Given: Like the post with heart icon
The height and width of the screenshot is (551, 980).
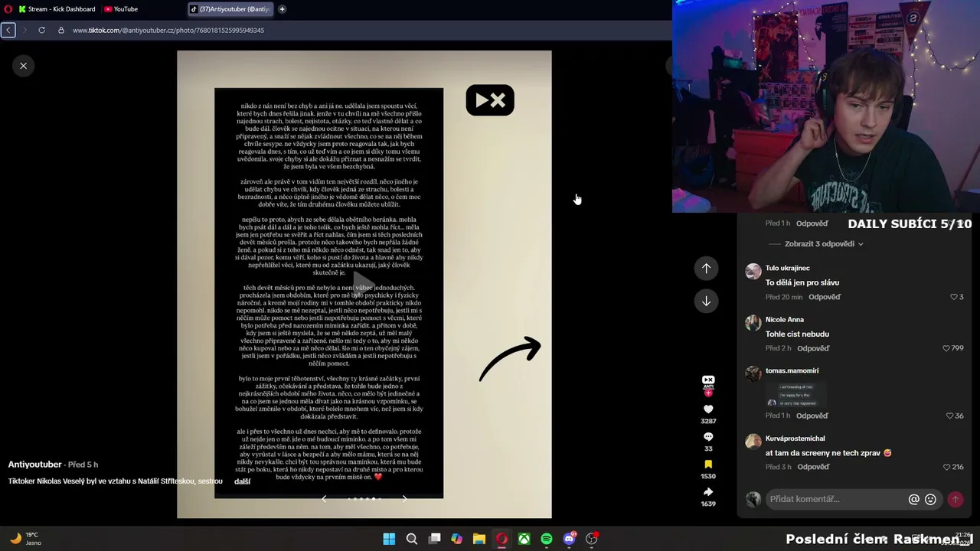Looking at the screenshot, I should point(708,409).
